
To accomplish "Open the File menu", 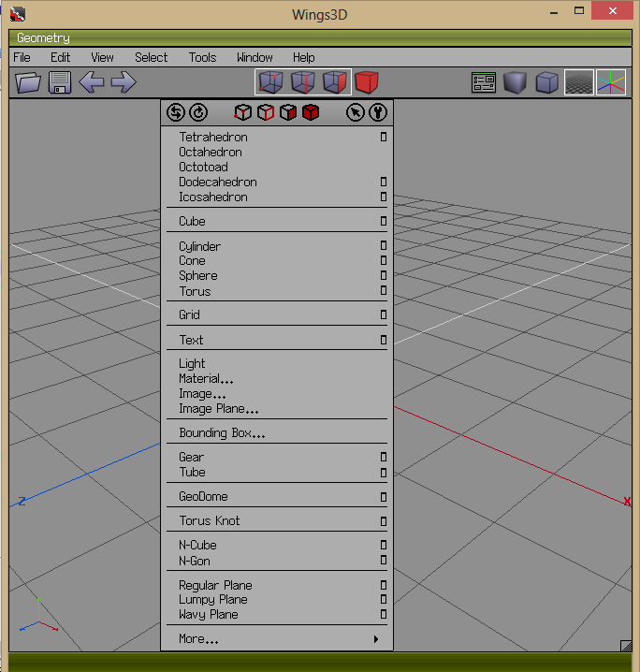I will pyautogui.click(x=22, y=57).
